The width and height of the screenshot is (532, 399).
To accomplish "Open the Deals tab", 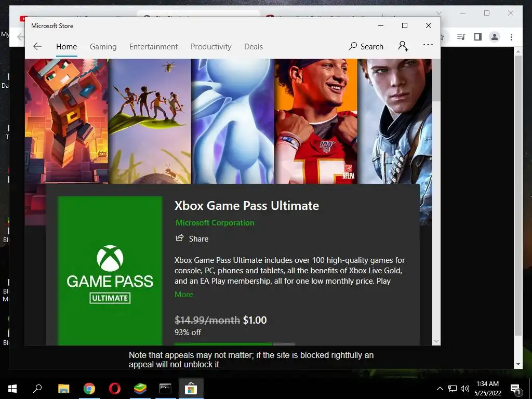I will 254,46.
